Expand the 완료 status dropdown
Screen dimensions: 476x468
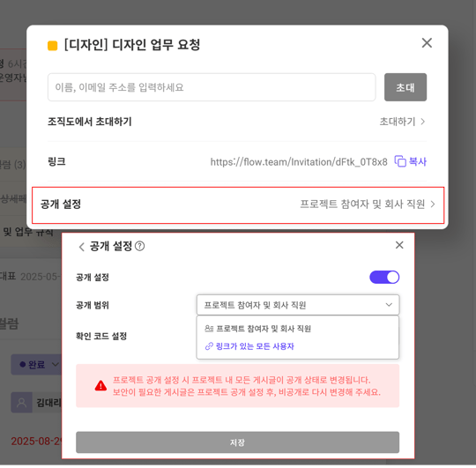35,364
